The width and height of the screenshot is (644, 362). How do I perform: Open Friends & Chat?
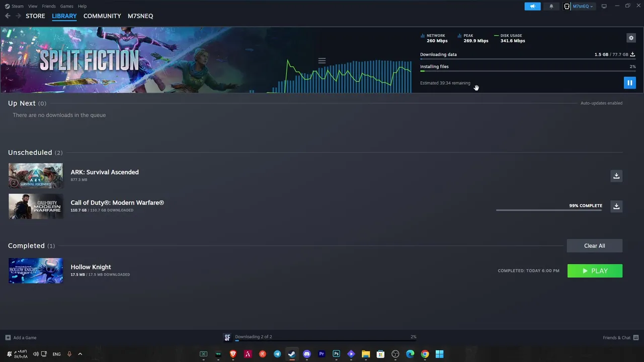coord(620,338)
